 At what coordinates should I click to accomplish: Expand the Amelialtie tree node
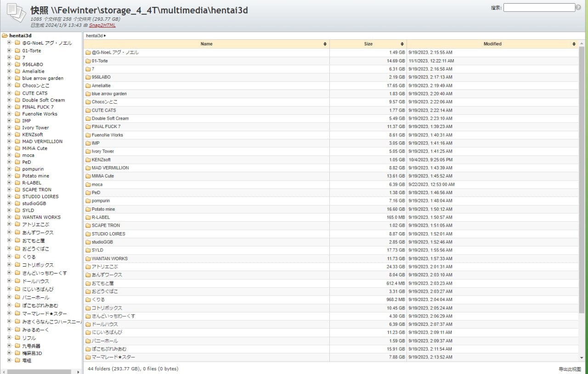tap(9, 71)
